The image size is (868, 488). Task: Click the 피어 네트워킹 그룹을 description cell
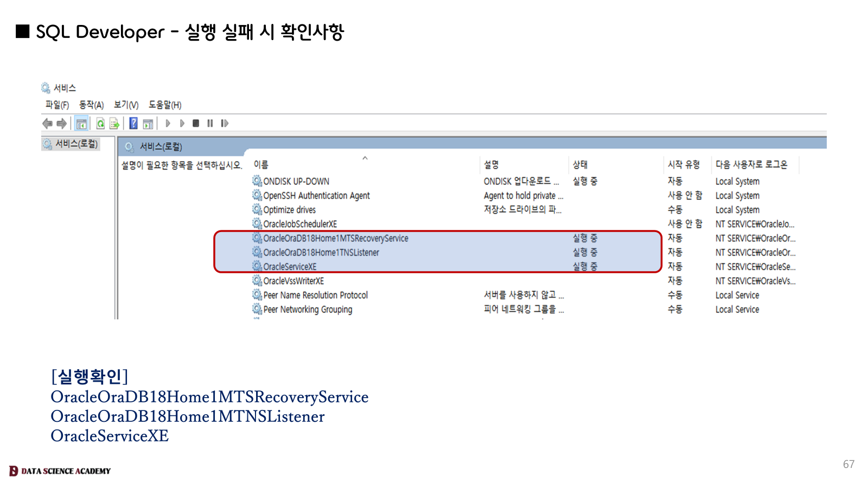[x=524, y=309]
